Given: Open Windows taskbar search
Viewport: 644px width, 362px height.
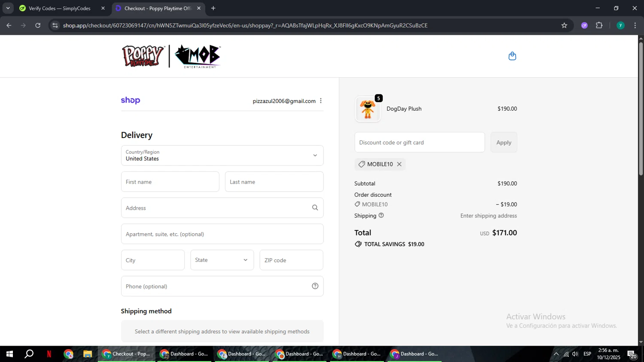Looking at the screenshot, I should coord(29,354).
